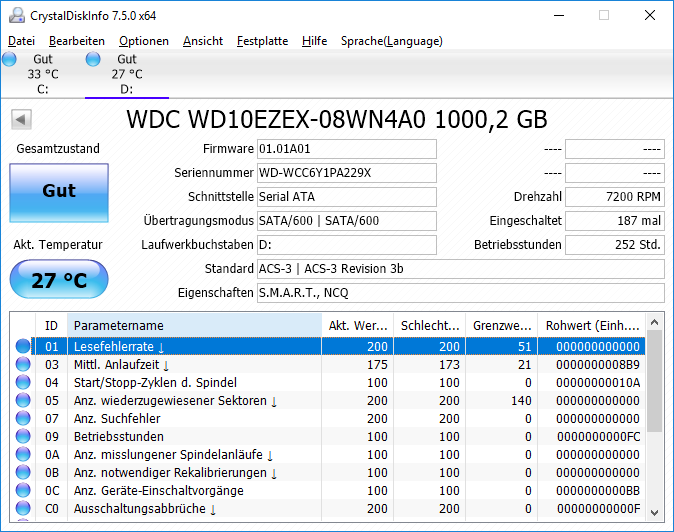Image resolution: width=674 pixels, height=532 pixels.
Task: Close the CrystalDiskInfo window
Action: tap(650, 15)
